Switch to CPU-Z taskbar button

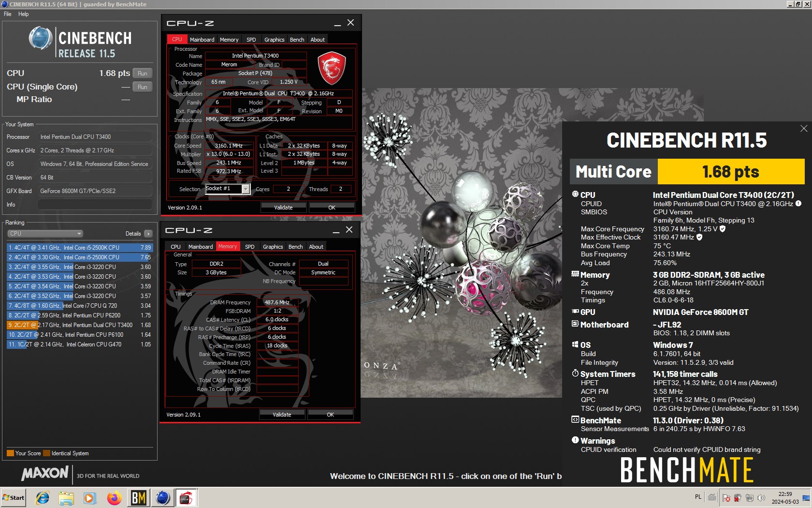[187, 498]
